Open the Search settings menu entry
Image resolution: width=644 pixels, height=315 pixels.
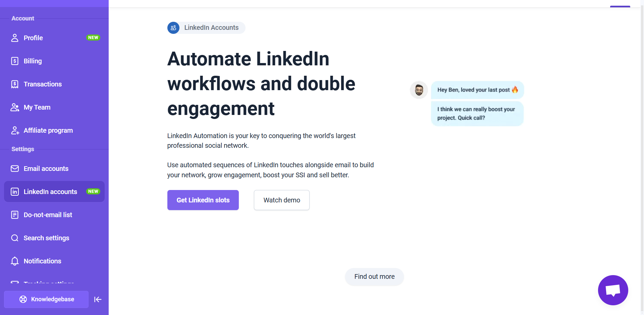(x=54, y=238)
